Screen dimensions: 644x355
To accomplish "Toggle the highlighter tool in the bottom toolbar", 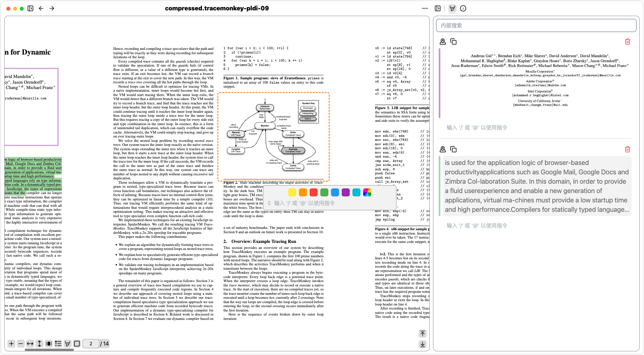I will pos(68,344).
